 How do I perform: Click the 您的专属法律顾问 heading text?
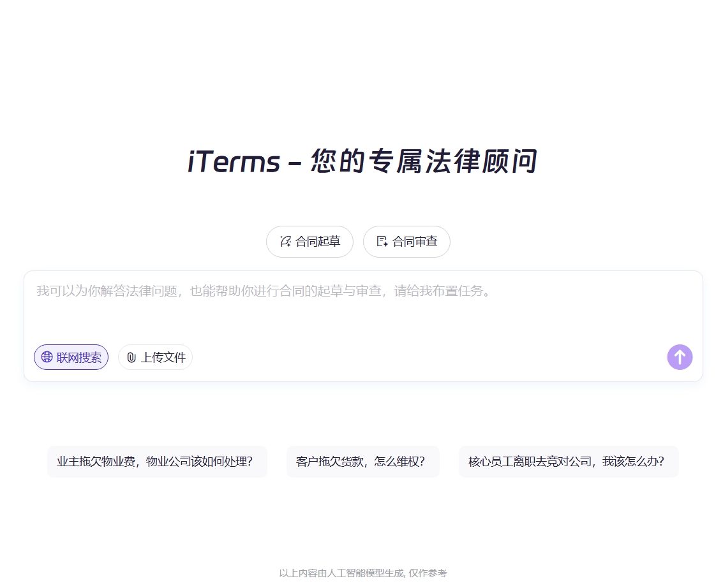point(424,162)
